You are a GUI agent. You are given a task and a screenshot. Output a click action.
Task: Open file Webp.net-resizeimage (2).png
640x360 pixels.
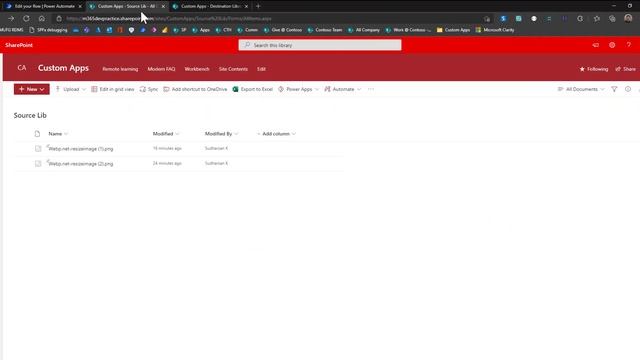(81, 164)
